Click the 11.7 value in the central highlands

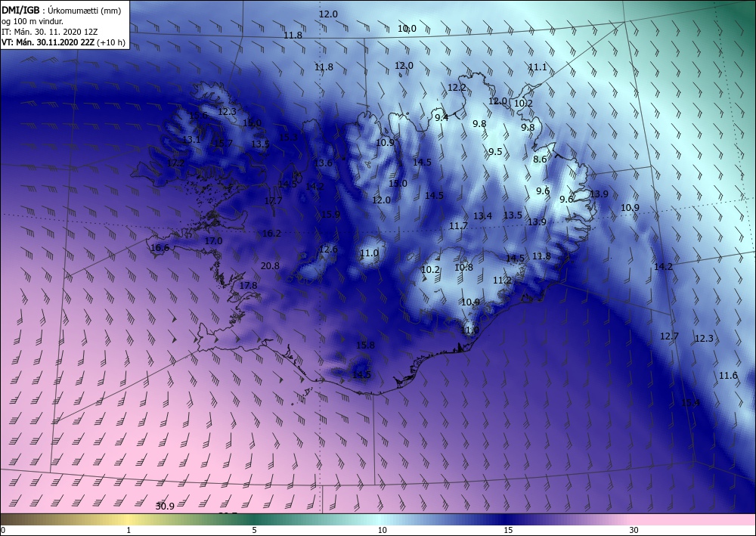tap(458, 225)
